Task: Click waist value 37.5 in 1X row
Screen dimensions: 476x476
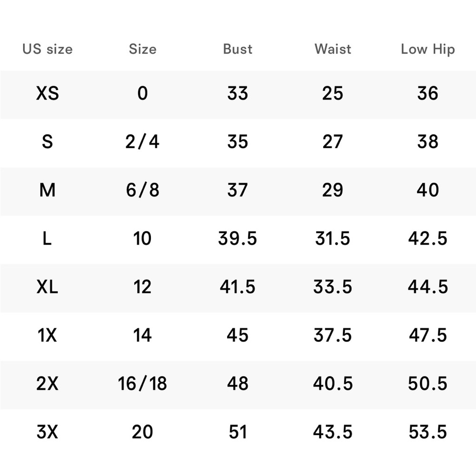Action: (x=333, y=336)
